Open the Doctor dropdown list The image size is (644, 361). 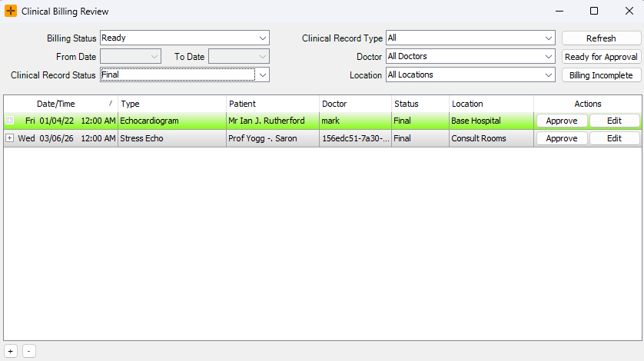(x=470, y=56)
